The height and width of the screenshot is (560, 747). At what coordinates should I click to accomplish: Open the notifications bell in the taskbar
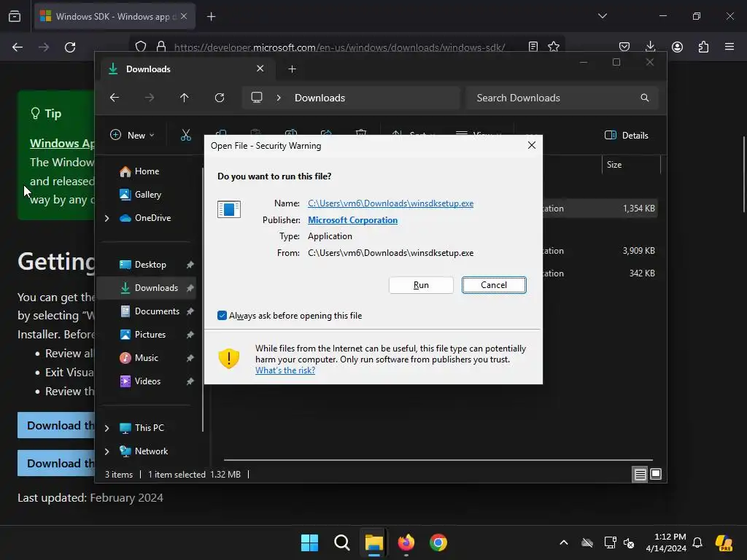[697, 542]
